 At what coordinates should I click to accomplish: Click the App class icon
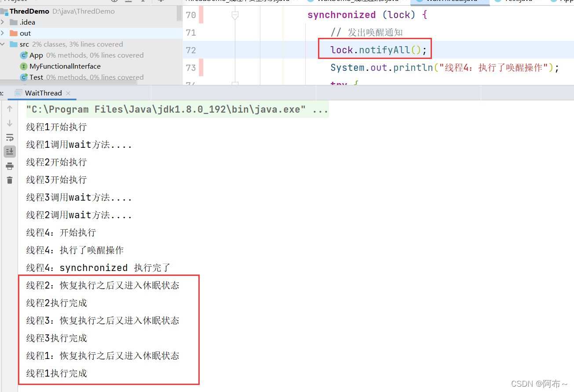pyautogui.click(x=24, y=55)
